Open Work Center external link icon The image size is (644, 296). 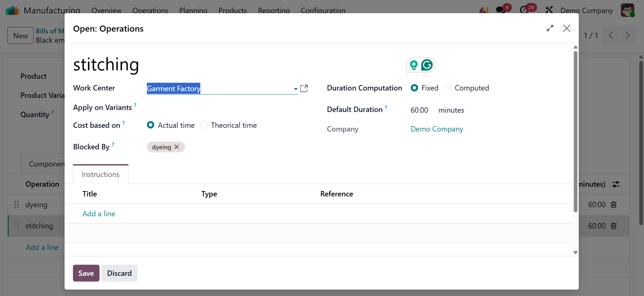[304, 88]
